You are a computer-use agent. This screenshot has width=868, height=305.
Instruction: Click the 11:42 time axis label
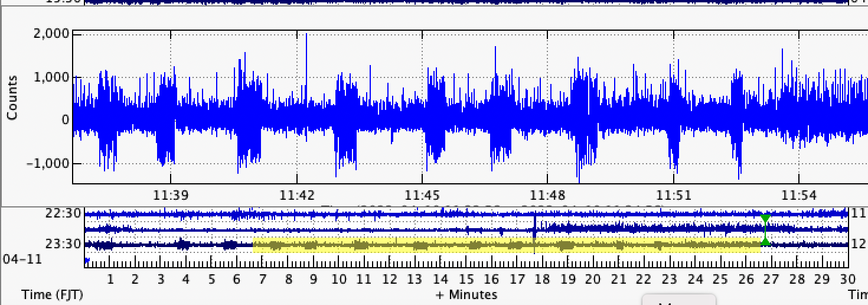pyautogui.click(x=296, y=194)
